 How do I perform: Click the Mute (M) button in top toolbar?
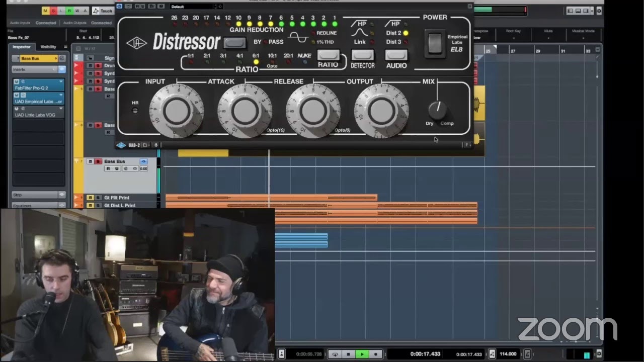[x=46, y=11]
